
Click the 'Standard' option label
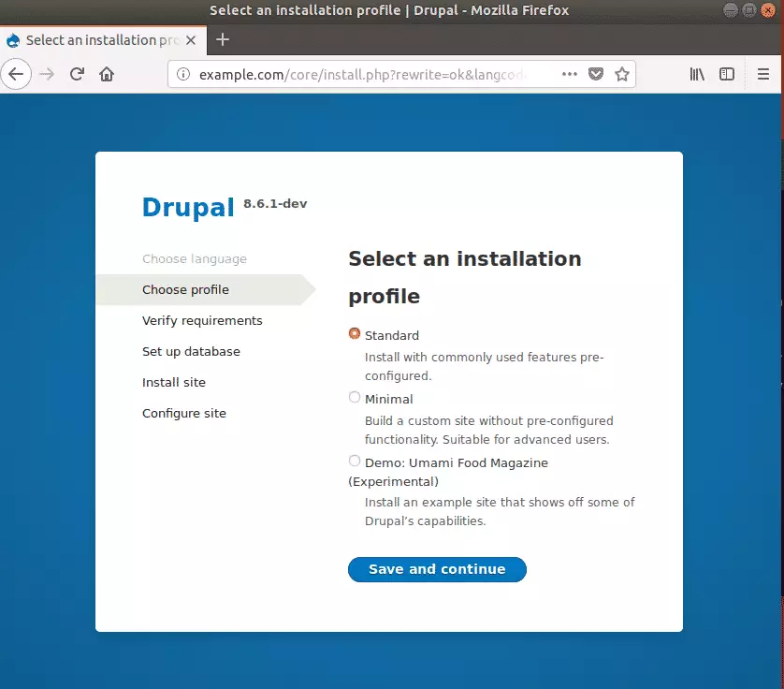pos(392,335)
